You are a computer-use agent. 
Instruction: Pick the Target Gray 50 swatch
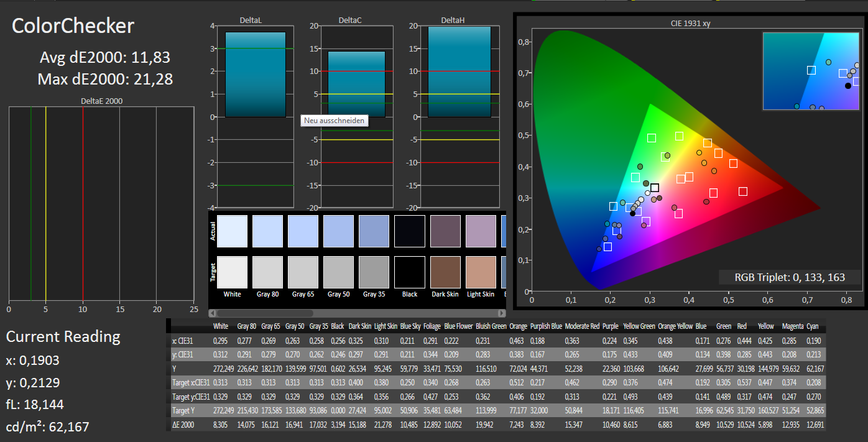338,272
